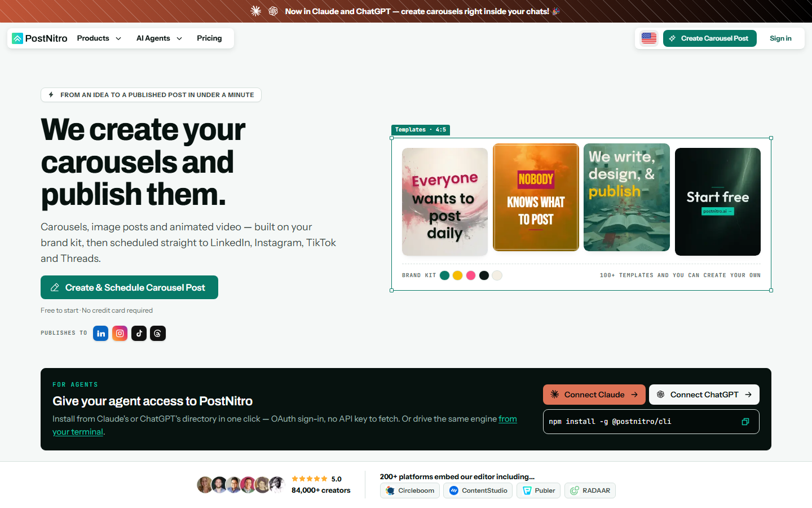
Task: Open the Instagram publish icon
Action: click(120, 334)
